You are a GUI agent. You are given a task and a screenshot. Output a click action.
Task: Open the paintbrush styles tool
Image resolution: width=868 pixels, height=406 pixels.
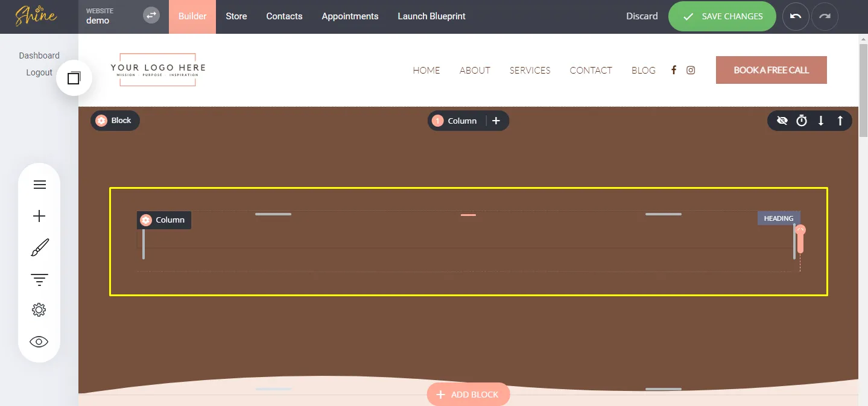pyautogui.click(x=39, y=247)
